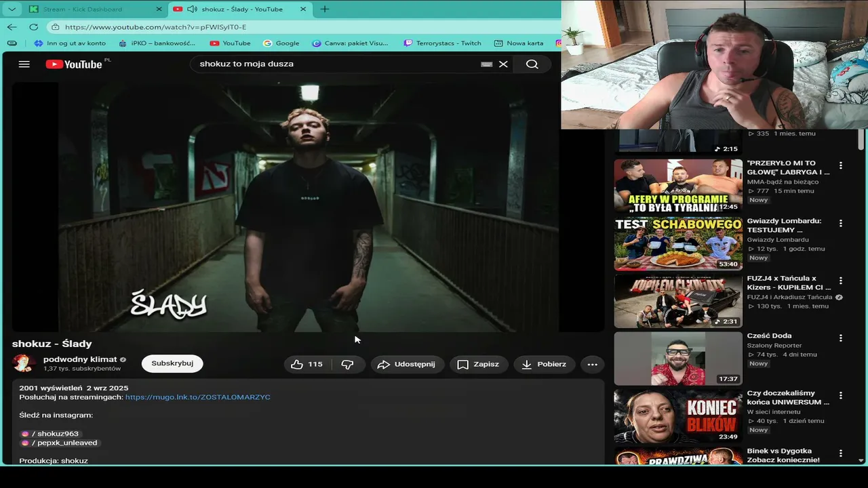Screen dimensions: 868x488
Task: Open more actions menu beside Pobierz
Action: 592,364
